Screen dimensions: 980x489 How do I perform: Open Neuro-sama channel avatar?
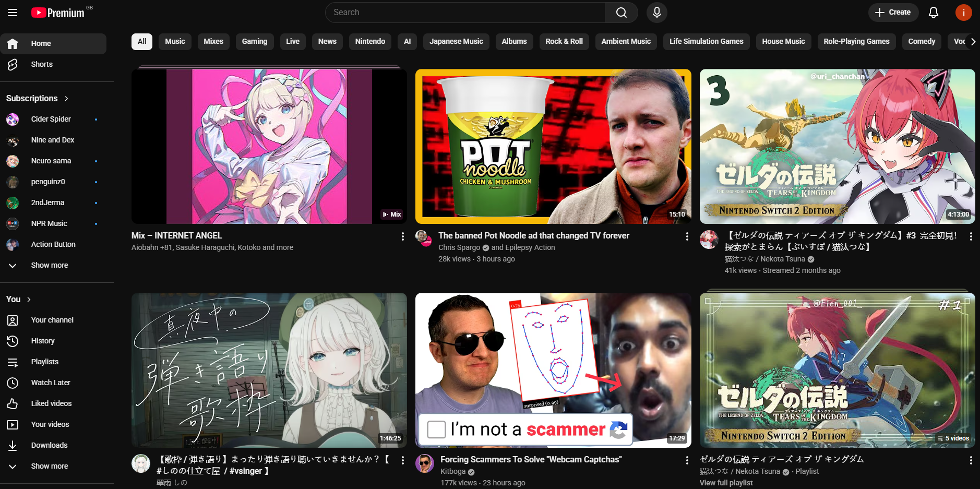[13, 161]
